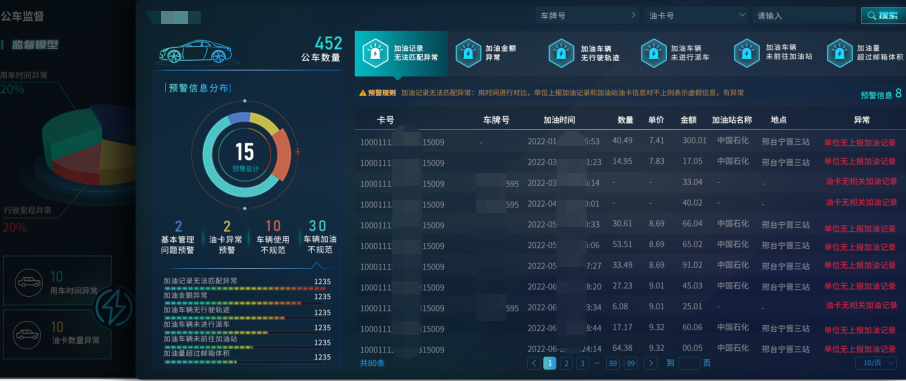Click the 加油记录无法匹配异常 progress bar

click(245, 288)
